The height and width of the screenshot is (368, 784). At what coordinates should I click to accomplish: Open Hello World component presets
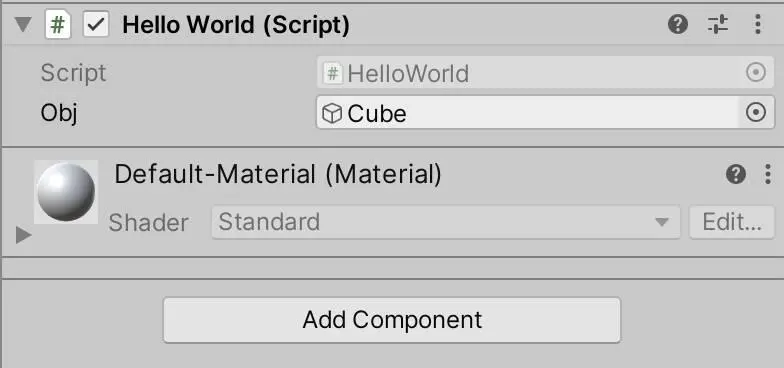(x=718, y=24)
